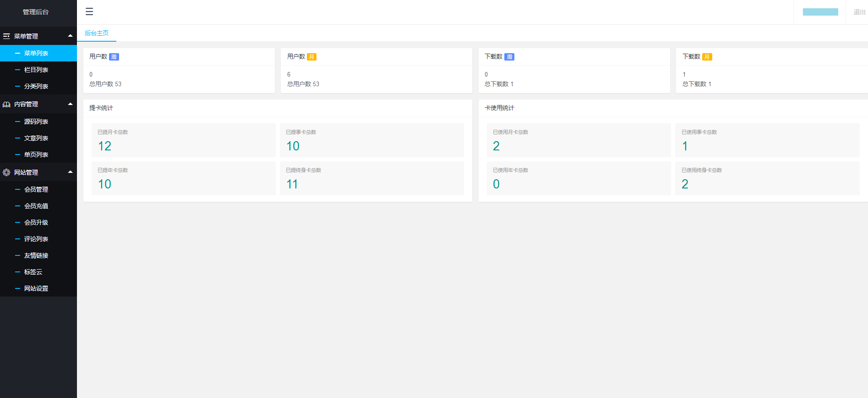Click the orange 月 badge beside 下载数

pyautogui.click(x=707, y=57)
